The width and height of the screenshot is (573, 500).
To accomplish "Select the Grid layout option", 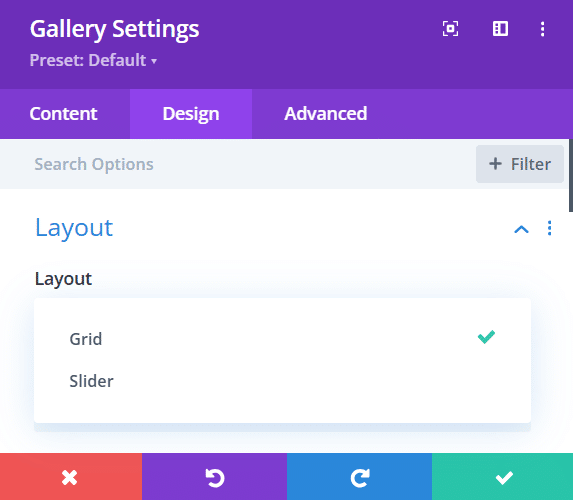I will (282, 339).
